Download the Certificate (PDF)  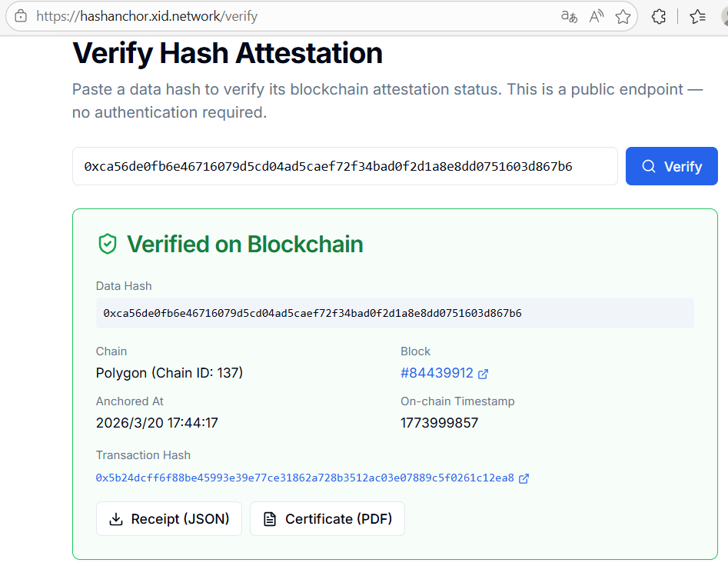pyautogui.click(x=327, y=519)
